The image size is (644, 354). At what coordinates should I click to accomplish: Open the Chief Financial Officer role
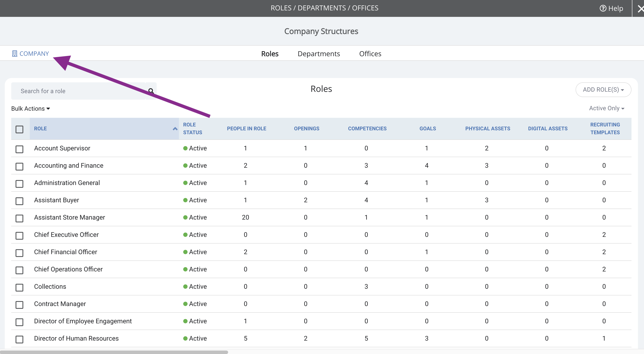pyautogui.click(x=65, y=252)
